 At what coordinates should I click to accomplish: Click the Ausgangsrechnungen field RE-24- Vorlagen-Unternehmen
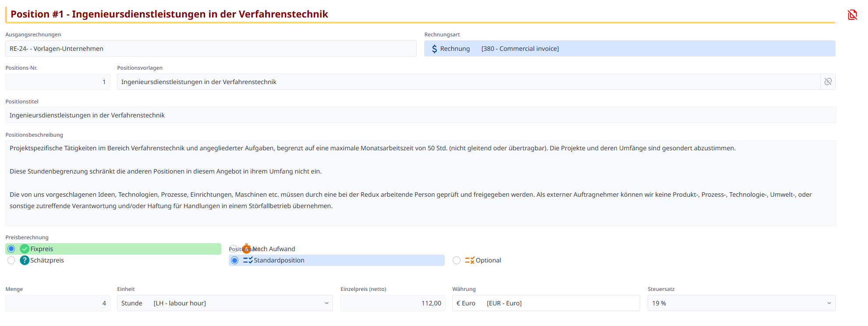pyautogui.click(x=211, y=49)
